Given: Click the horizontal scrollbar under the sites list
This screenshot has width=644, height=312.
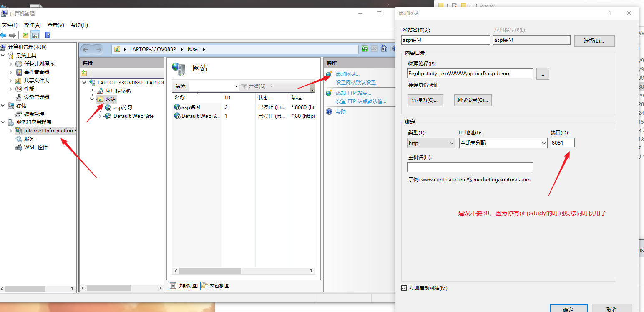Looking at the screenshot, I should coord(243,271).
